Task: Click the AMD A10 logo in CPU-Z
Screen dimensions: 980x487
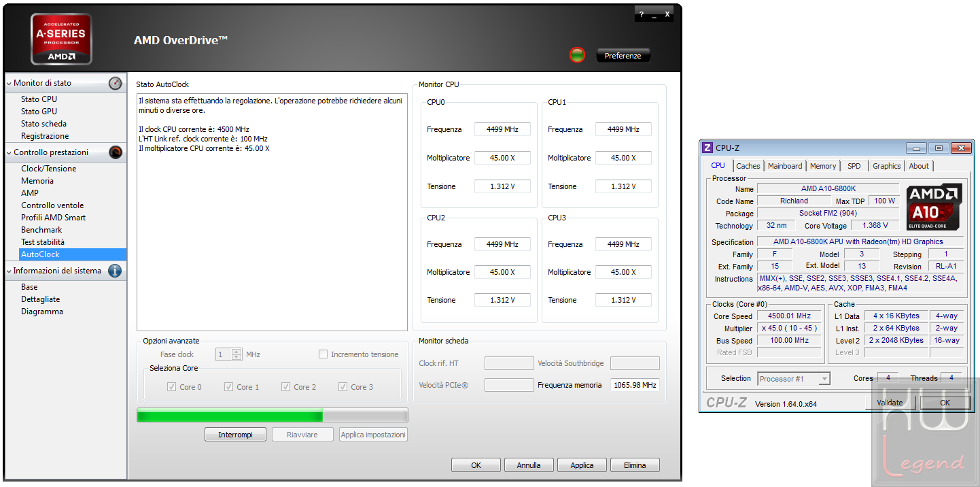Action: tap(934, 206)
